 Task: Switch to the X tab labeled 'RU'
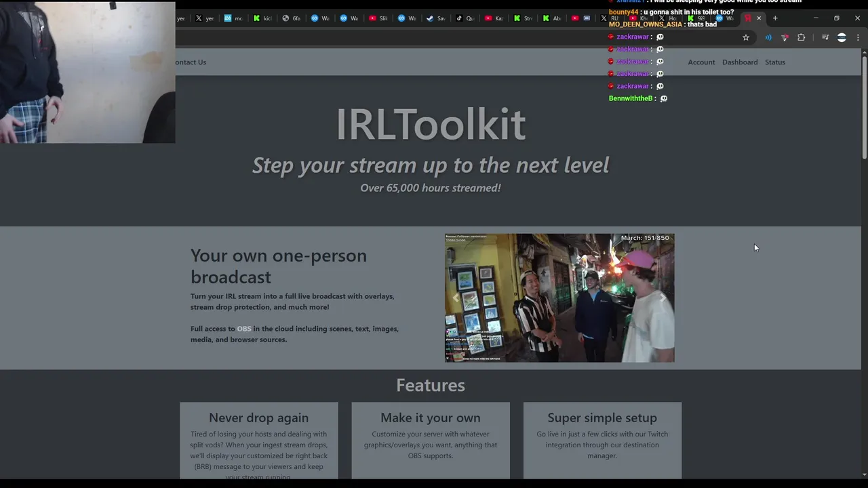pos(610,18)
